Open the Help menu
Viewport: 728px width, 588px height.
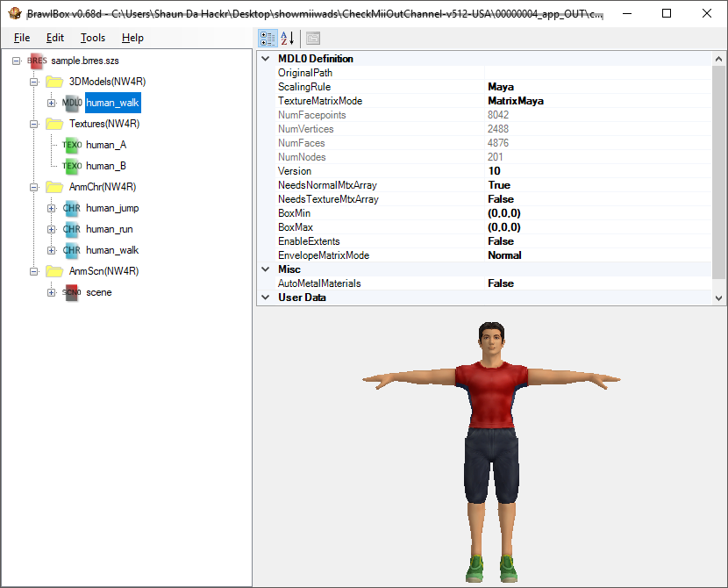[x=132, y=38]
